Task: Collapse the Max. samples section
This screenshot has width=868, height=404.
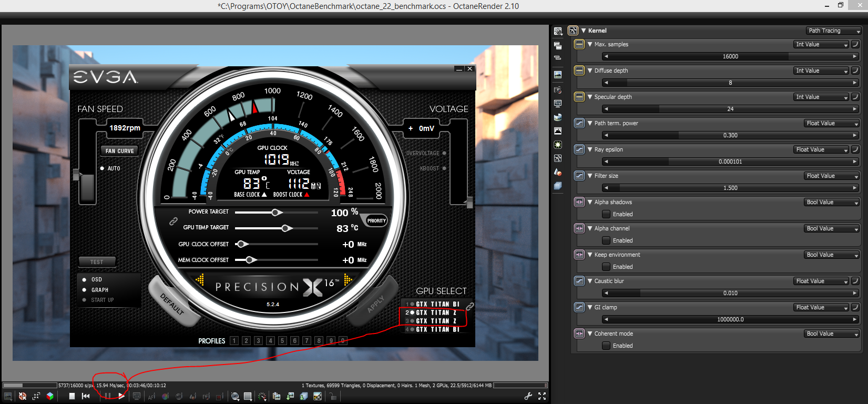Action: [590, 44]
